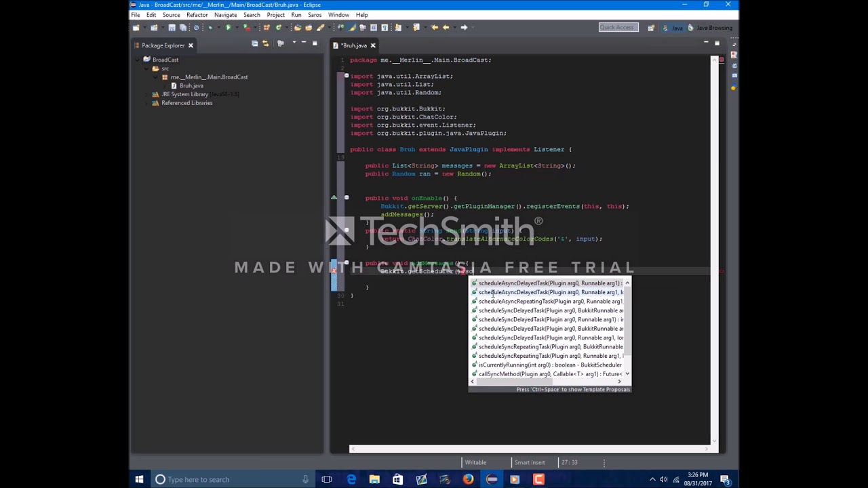
Task: Open the Source menu
Action: tap(171, 15)
